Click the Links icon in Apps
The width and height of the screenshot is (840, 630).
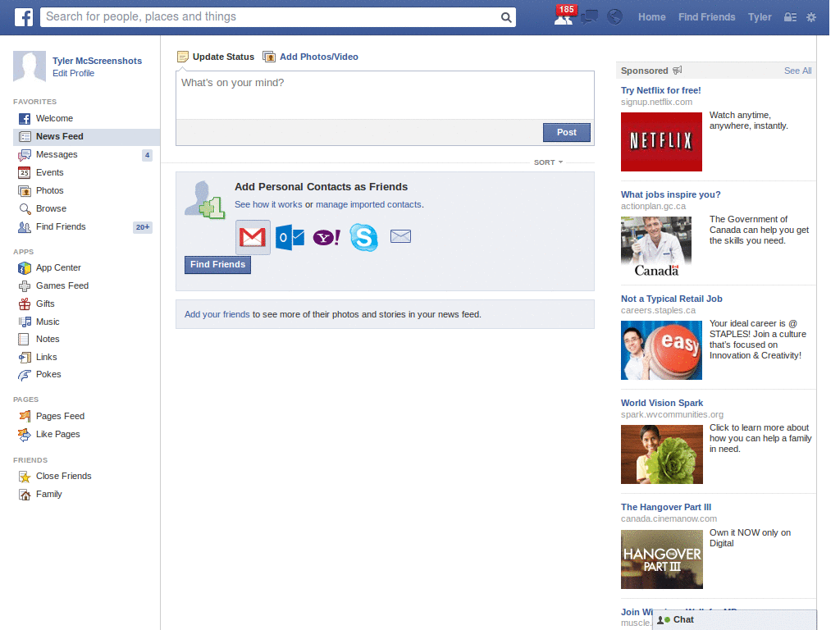pyautogui.click(x=25, y=358)
